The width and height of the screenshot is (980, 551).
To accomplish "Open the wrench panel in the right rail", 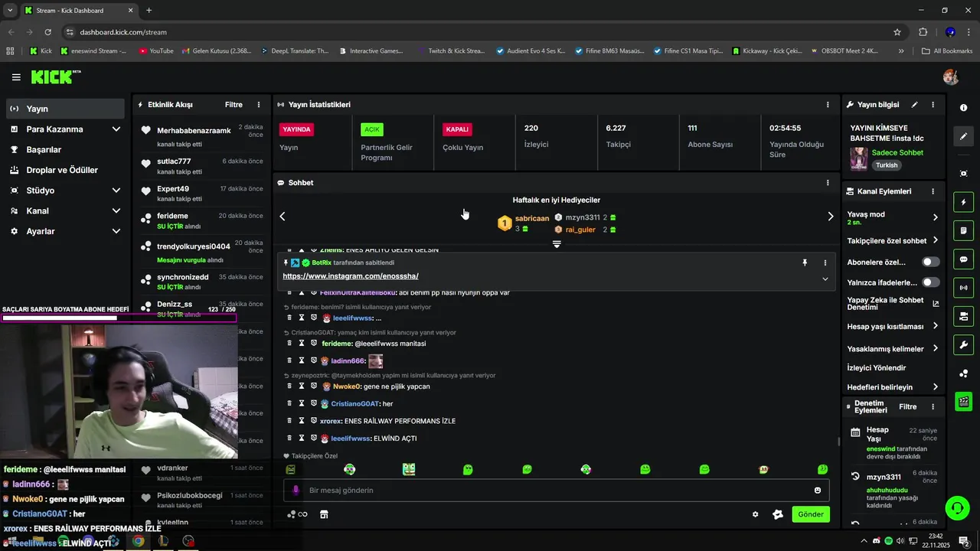I will tap(964, 344).
